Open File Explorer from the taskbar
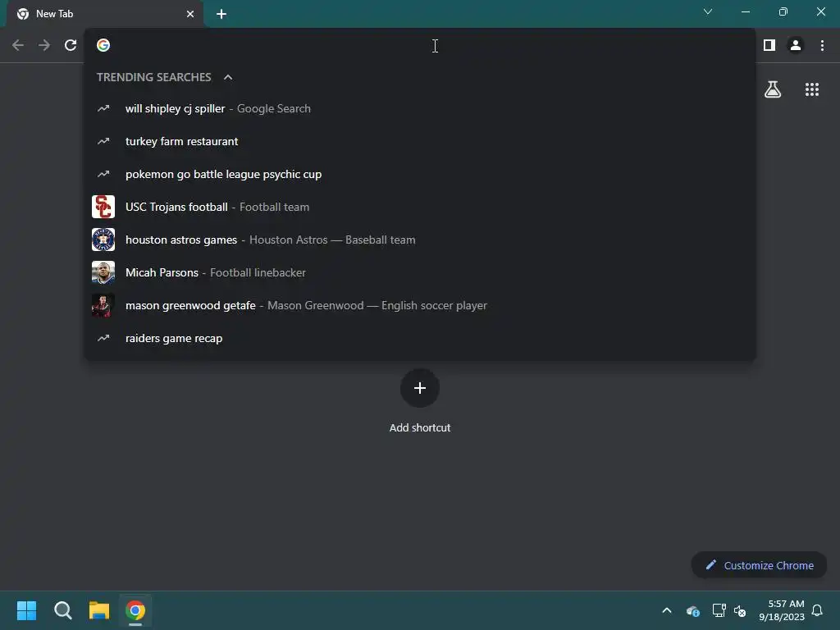This screenshot has width=840, height=630. (99, 610)
